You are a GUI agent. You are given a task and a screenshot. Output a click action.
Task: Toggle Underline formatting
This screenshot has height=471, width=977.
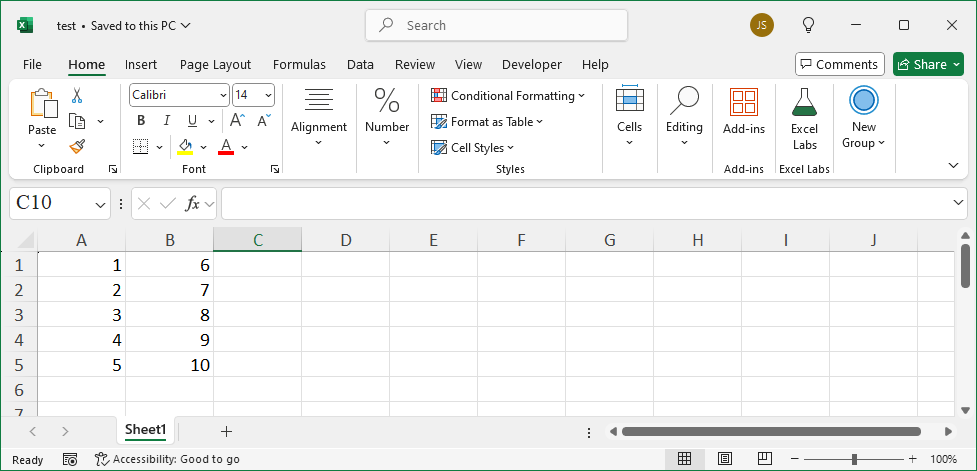click(192, 121)
